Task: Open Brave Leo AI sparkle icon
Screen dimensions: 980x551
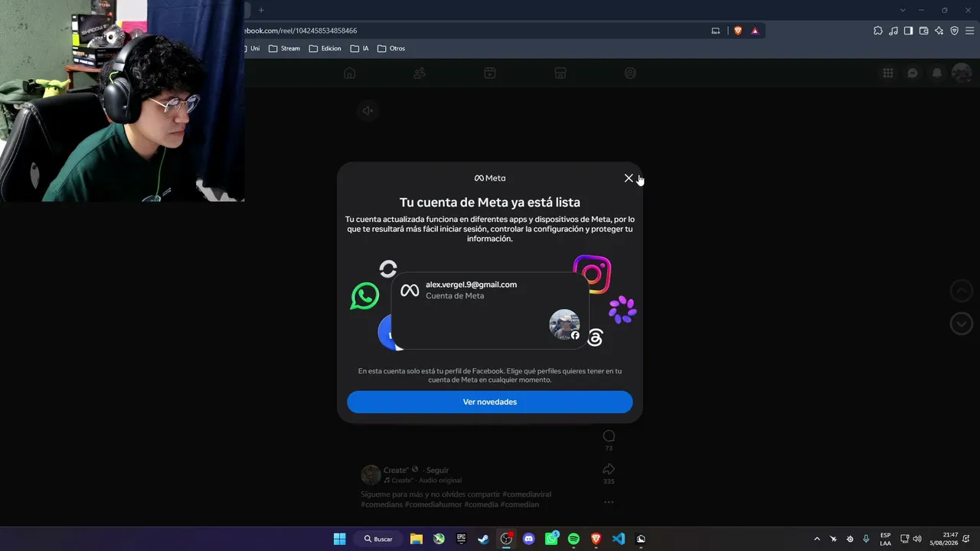Action: click(x=939, y=31)
